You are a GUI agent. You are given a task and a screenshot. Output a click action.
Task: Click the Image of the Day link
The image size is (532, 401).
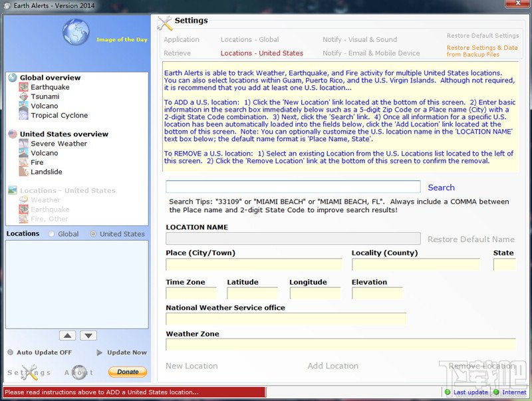(122, 40)
